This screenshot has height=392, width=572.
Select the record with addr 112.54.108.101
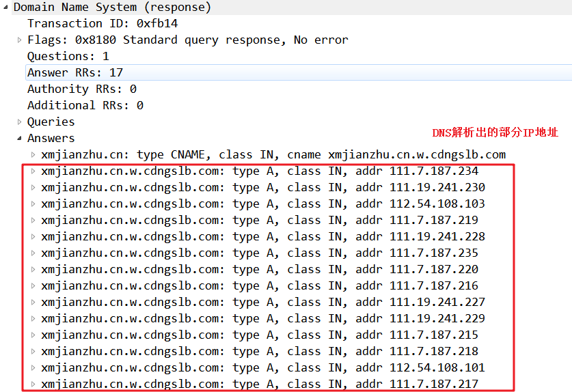pos(263,367)
